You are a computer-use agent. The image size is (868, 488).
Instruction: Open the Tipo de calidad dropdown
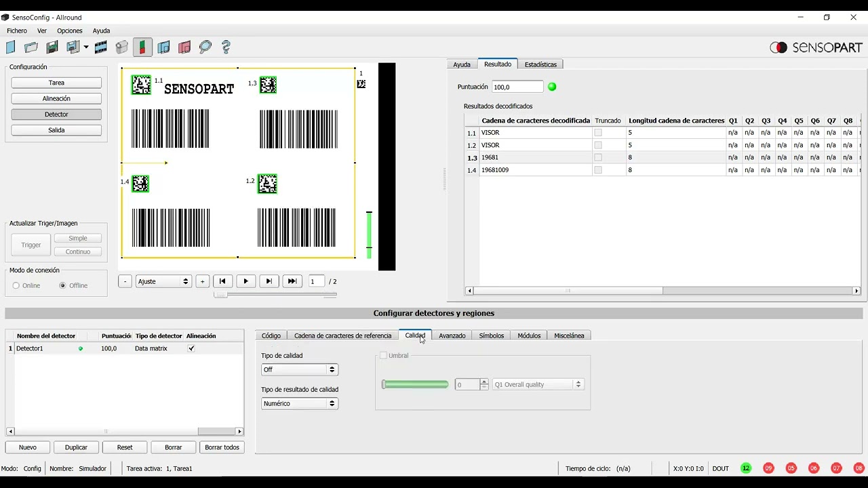299,369
